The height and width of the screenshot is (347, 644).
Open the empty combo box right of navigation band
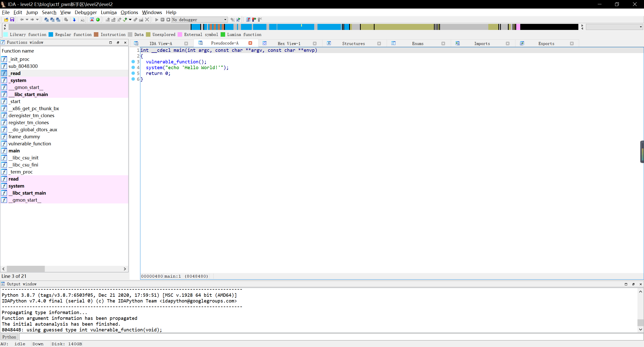(640, 27)
